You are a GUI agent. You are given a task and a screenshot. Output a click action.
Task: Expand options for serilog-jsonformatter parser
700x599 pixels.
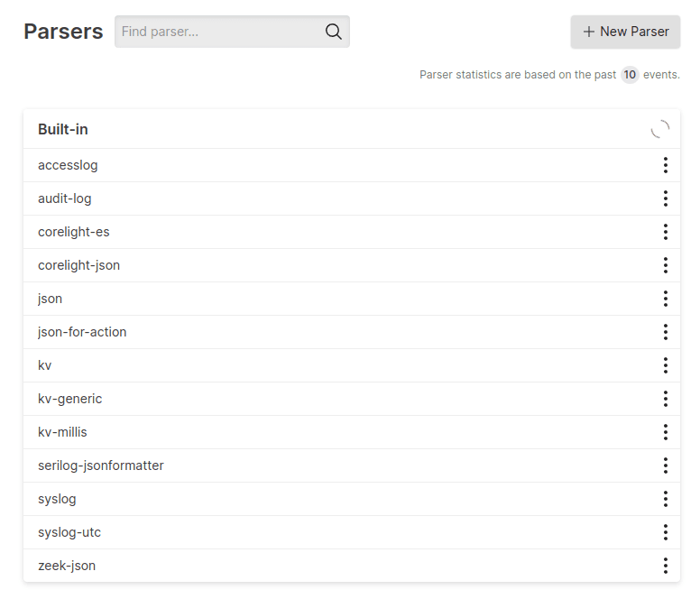coord(665,465)
